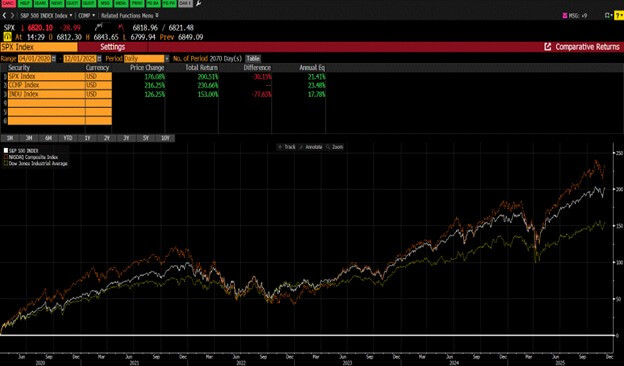Viewport: 624px width, 366px height.
Task: Click the 6820.10 SPX last price
Action: click(40, 27)
